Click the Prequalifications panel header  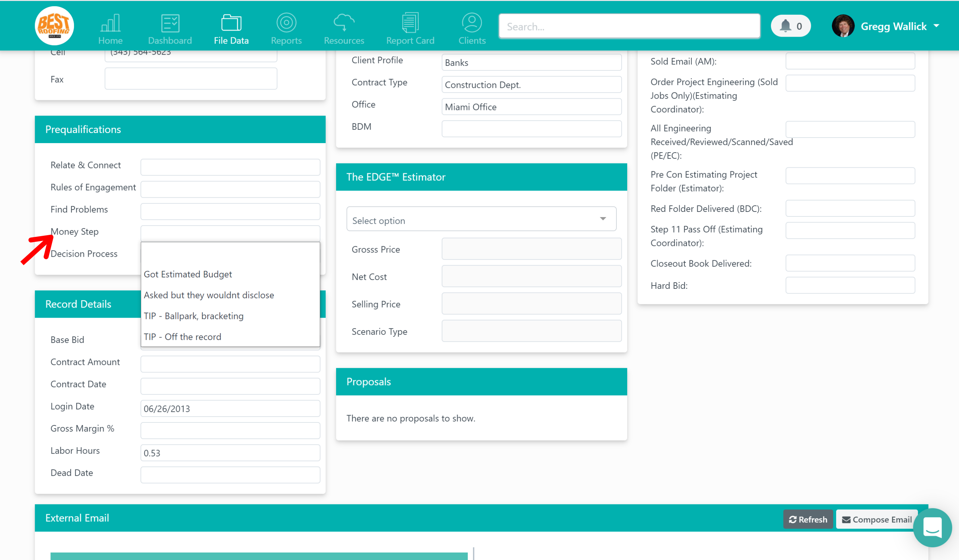[180, 129]
